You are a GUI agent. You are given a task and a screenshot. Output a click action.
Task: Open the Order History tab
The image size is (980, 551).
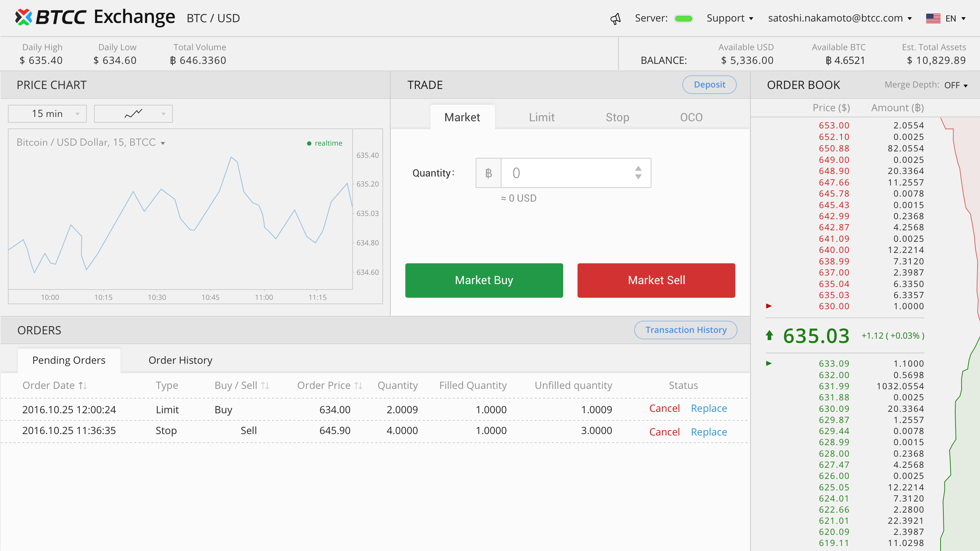pos(180,360)
